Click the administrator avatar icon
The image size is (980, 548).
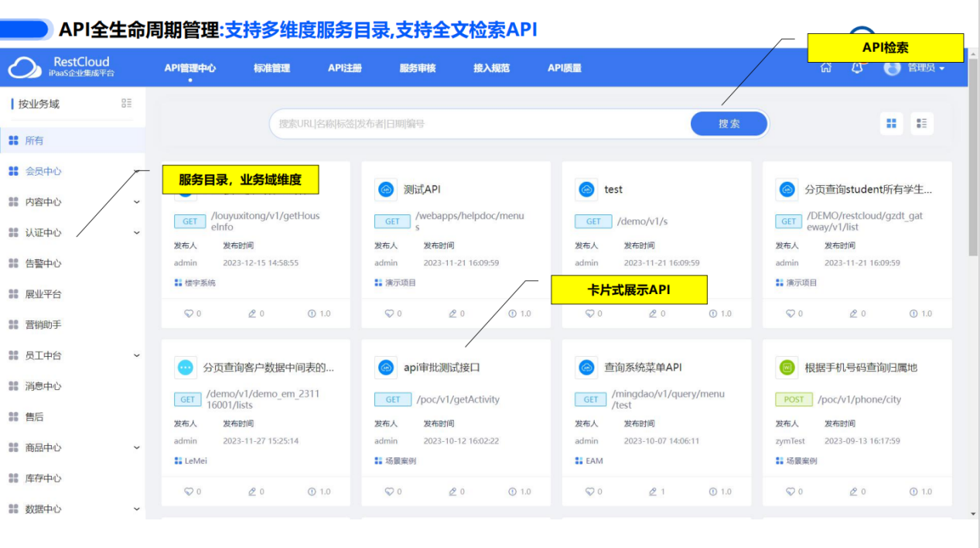[x=893, y=67]
